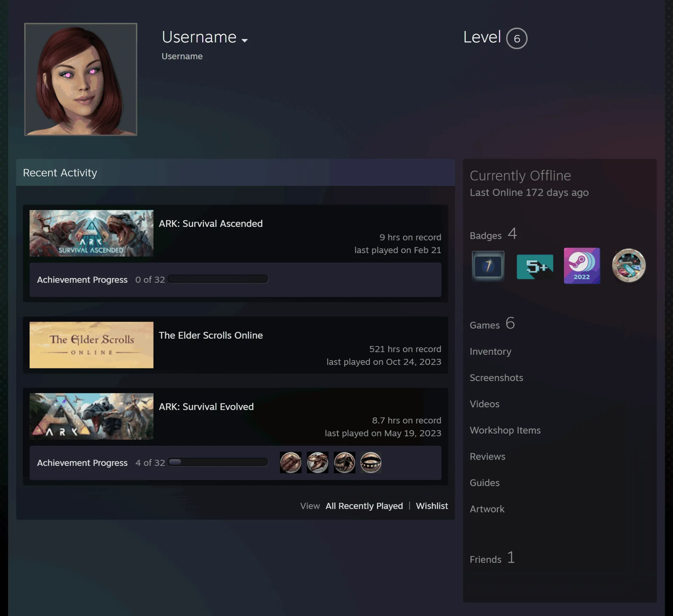View third ARK Evolved achievement icon

(344, 462)
